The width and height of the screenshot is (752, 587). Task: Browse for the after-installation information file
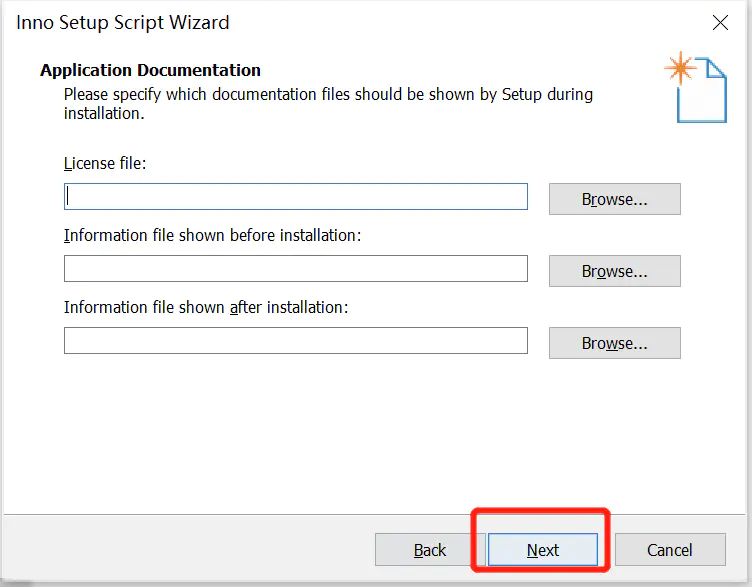click(x=614, y=343)
